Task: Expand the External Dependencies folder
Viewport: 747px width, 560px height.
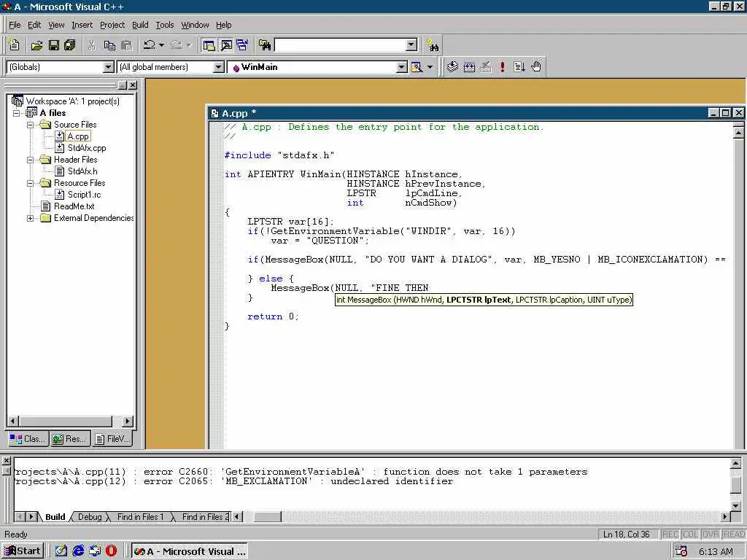Action: coord(30,218)
